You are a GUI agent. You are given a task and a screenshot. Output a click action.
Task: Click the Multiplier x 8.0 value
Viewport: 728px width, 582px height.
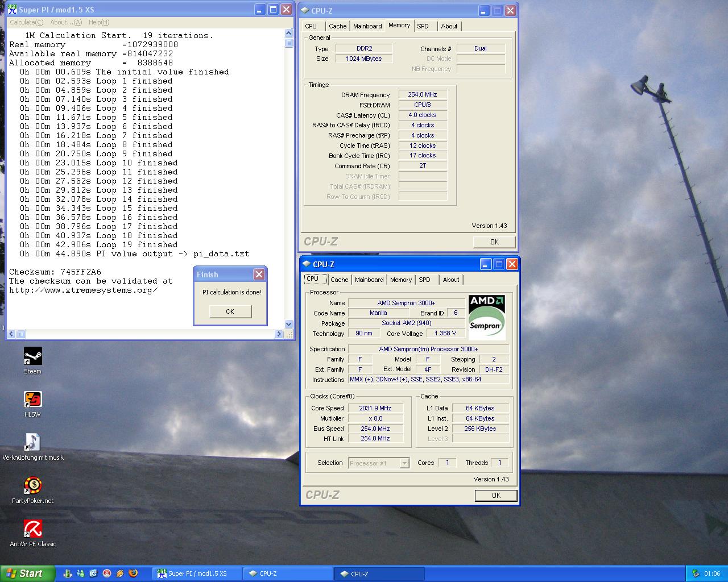coord(375,418)
